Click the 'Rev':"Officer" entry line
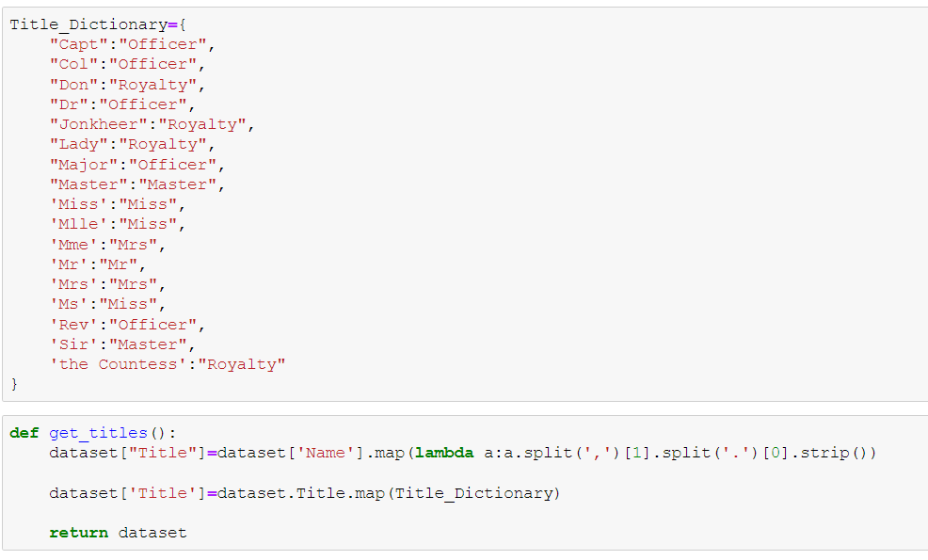 [x=127, y=325]
